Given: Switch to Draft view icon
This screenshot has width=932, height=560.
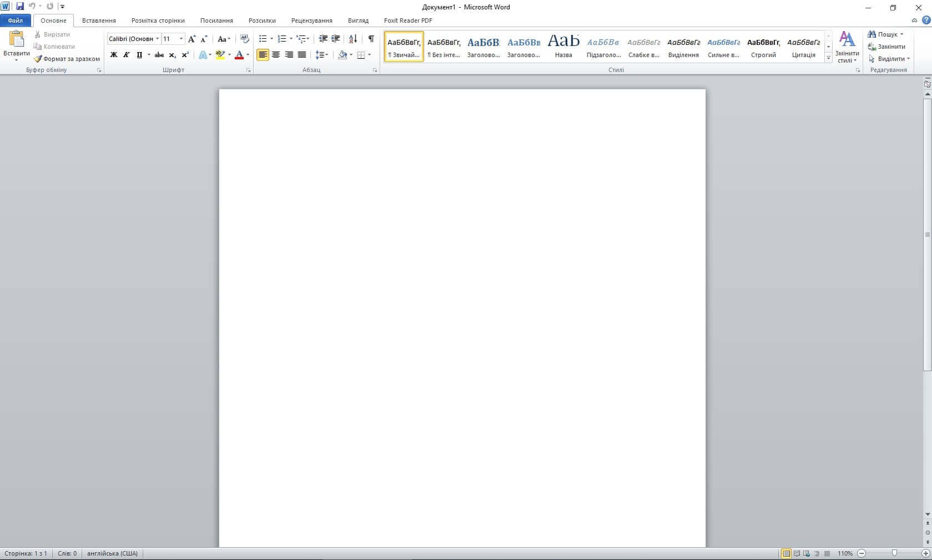Looking at the screenshot, I should tap(827, 553).
